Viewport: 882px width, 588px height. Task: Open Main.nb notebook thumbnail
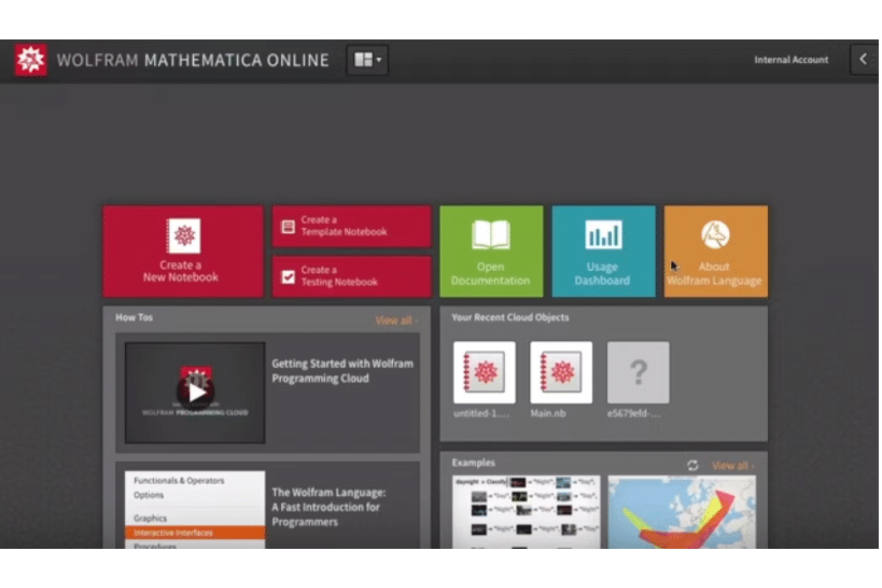click(561, 372)
